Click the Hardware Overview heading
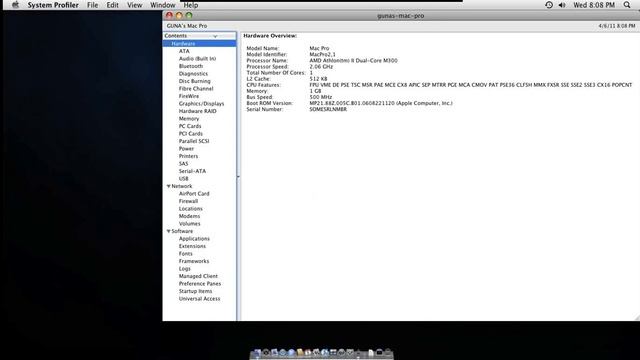The image size is (640, 360). (x=270, y=36)
